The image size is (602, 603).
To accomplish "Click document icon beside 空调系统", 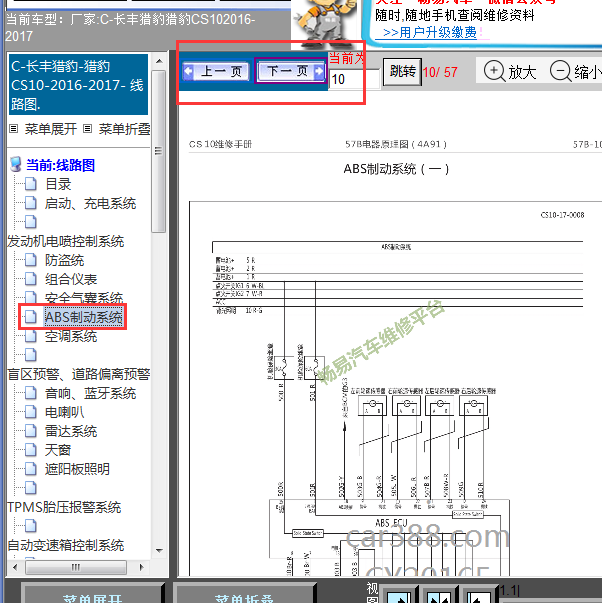I will [x=31, y=336].
